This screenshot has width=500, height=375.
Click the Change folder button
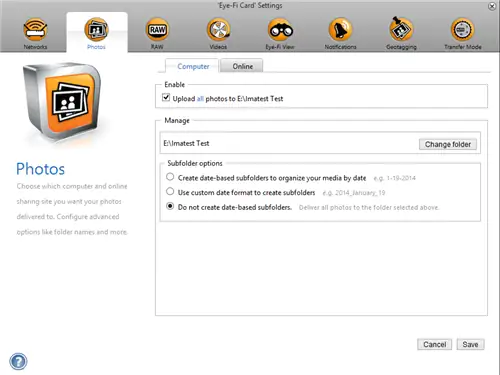pos(448,144)
